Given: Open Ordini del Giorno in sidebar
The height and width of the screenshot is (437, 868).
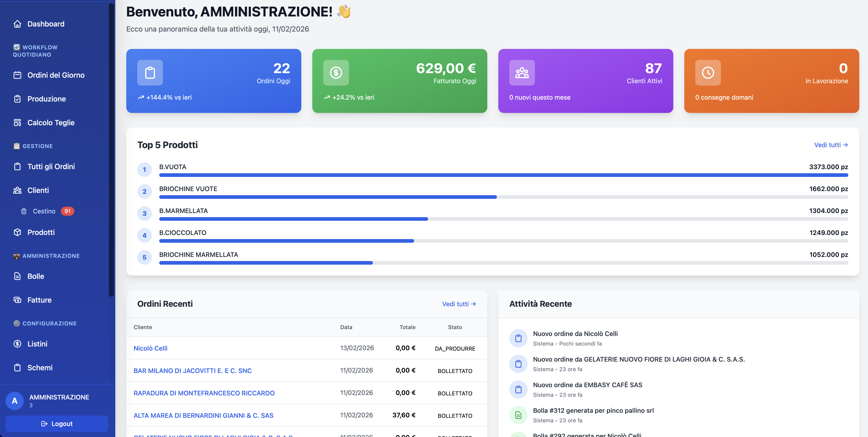Looking at the screenshot, I should pos(56,75).
